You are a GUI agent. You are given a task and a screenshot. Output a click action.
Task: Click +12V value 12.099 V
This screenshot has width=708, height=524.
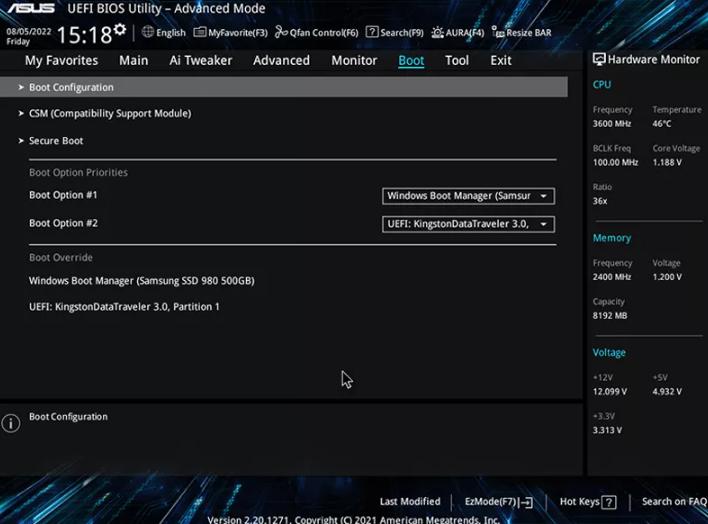click(x=610, y=392)
